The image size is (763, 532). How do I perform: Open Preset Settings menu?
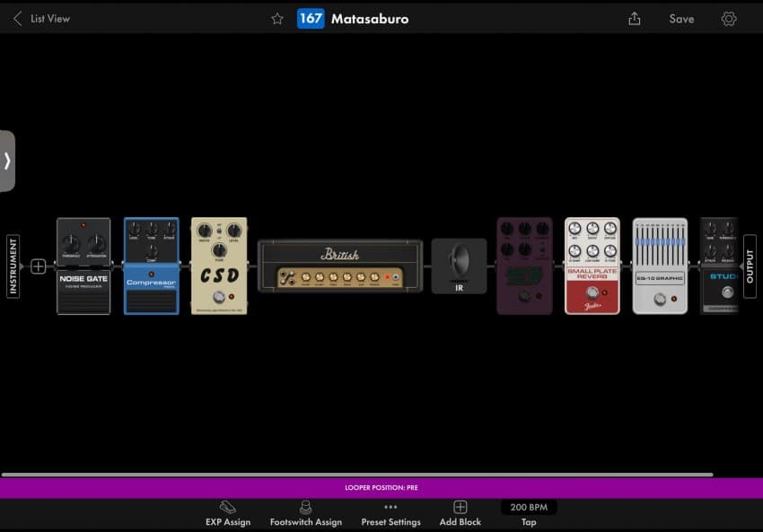click(390, 514)
